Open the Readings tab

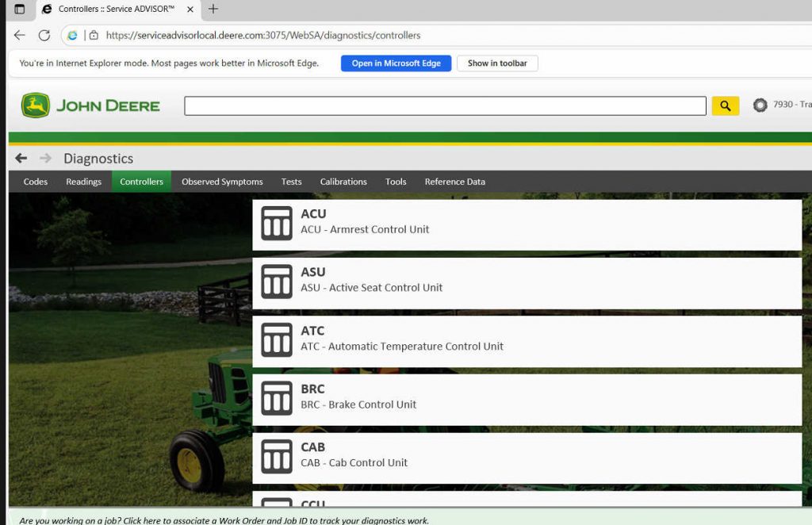pyautogui.click(x=83, y=182)
